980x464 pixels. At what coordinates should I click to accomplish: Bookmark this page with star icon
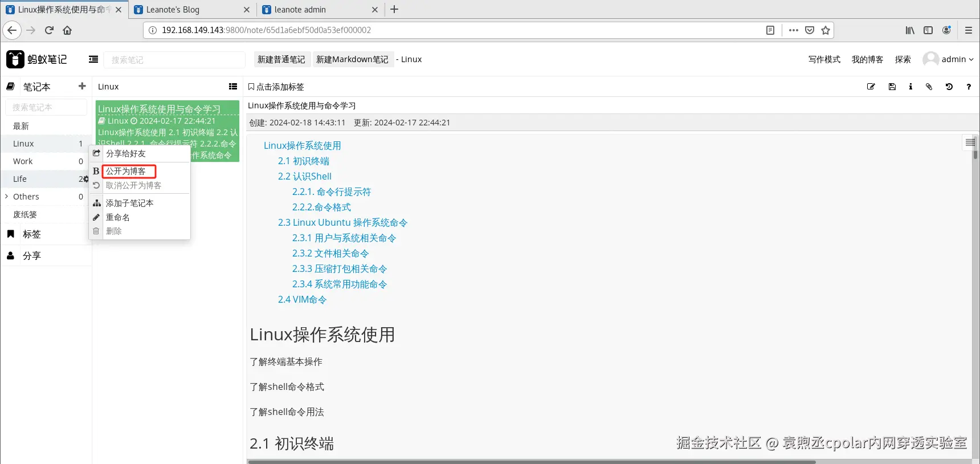tap(826, 30)
